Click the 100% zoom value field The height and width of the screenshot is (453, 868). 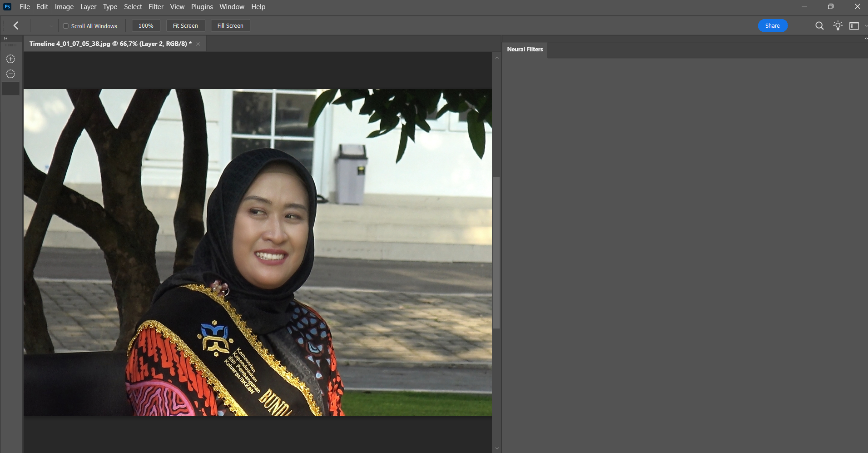(x=145, y=25)
